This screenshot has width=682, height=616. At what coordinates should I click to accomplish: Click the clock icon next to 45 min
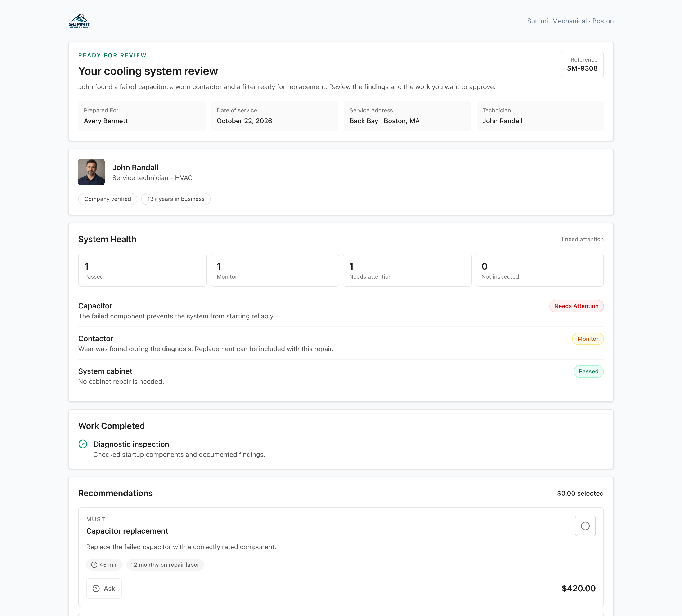point(94,565)
